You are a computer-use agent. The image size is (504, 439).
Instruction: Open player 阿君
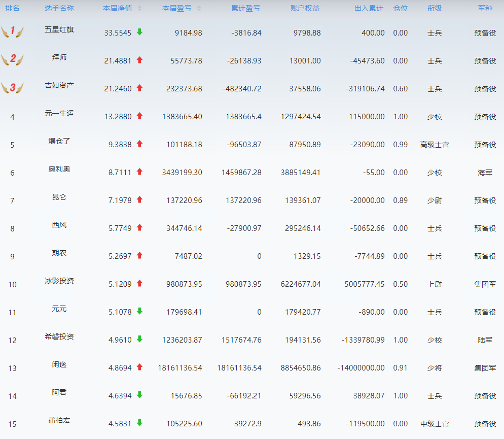(x=59, y=392)
